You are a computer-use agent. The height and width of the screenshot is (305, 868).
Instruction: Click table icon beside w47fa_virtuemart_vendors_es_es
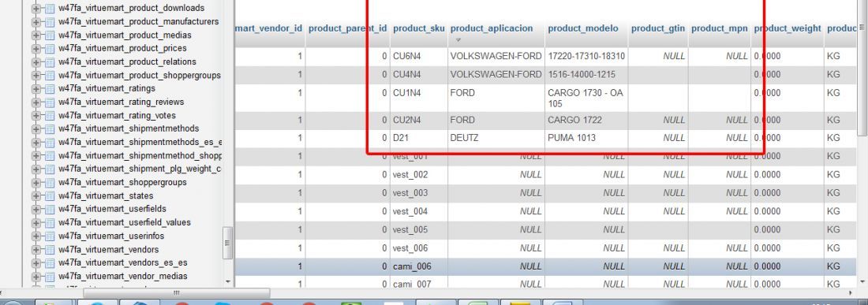tap(49, 263)
